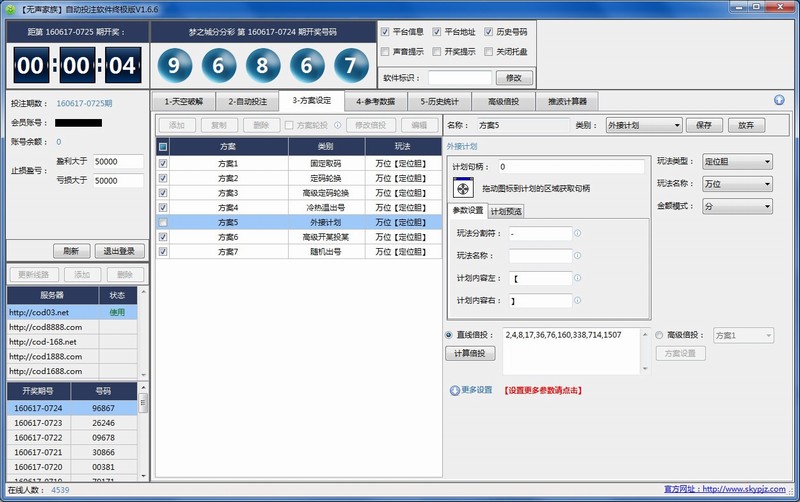Expand the 玩法类型 dropdown
The height and width of the screenshot is (502, 800).
[736, 161]
